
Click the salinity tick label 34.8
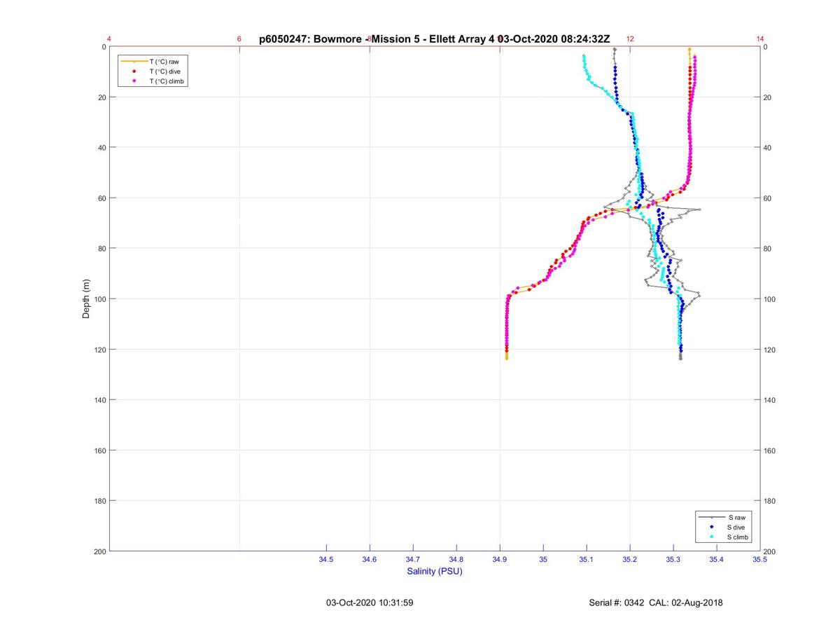(456, 560)
